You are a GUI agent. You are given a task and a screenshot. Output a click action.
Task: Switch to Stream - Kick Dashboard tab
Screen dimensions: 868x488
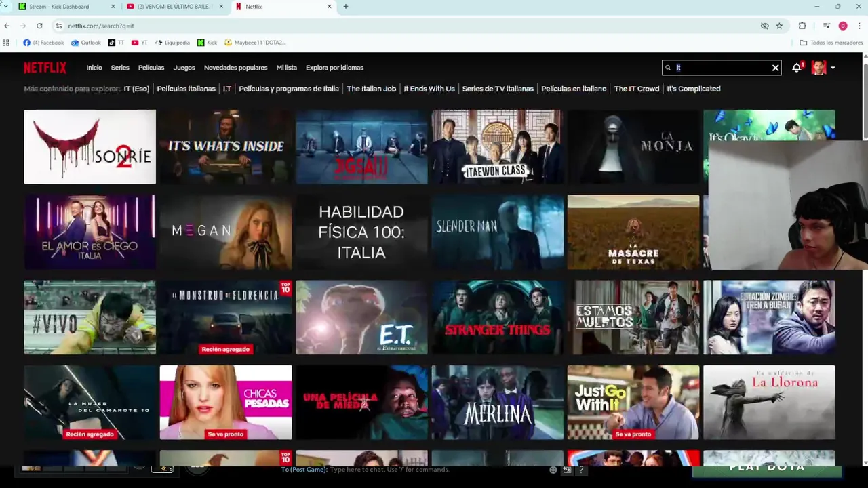pyautogui.click(x=66, y=7)
